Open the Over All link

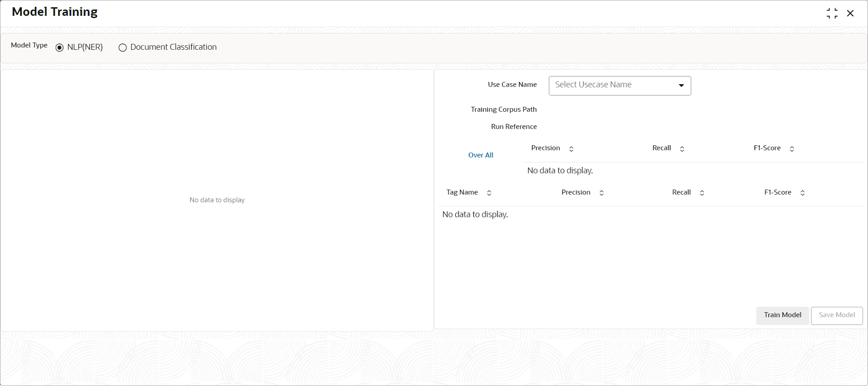pos(481,155)
